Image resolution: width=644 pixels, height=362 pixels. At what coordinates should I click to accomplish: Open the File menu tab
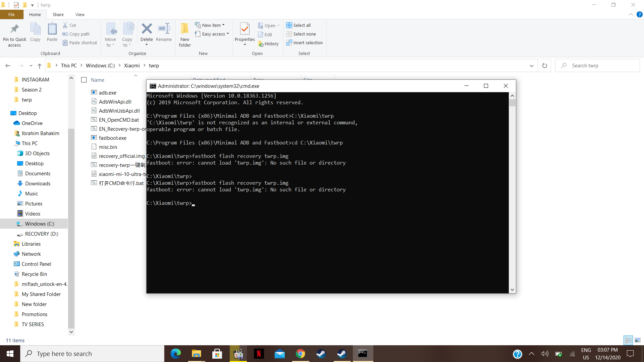click(x=11, y=14)
